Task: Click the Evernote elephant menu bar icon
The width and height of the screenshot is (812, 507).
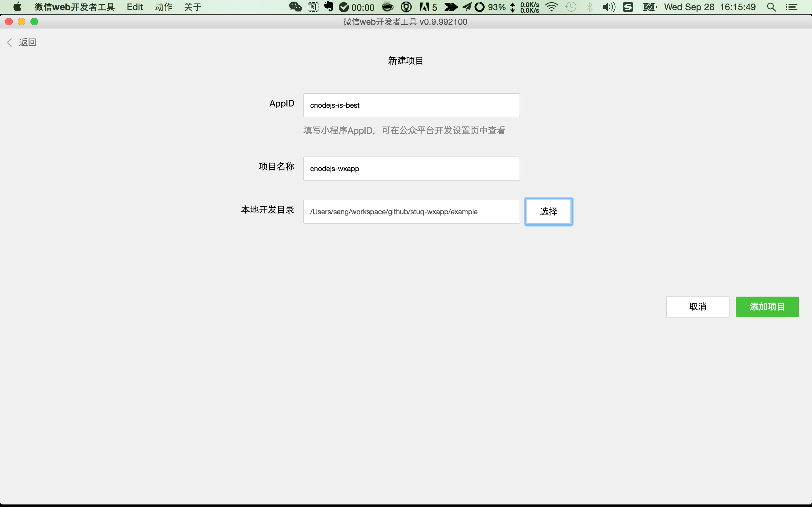Action: coord(329,7)
